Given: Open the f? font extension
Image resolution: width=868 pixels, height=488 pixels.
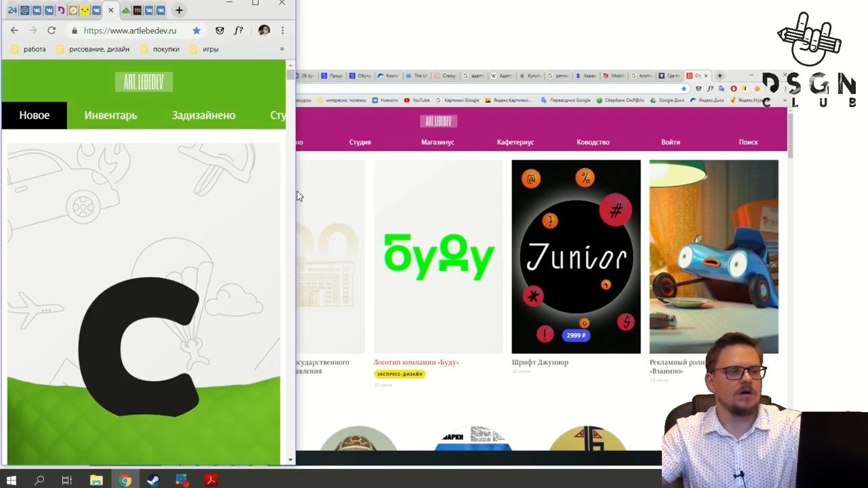Looking at the screenshot, I should coord(239,30).
